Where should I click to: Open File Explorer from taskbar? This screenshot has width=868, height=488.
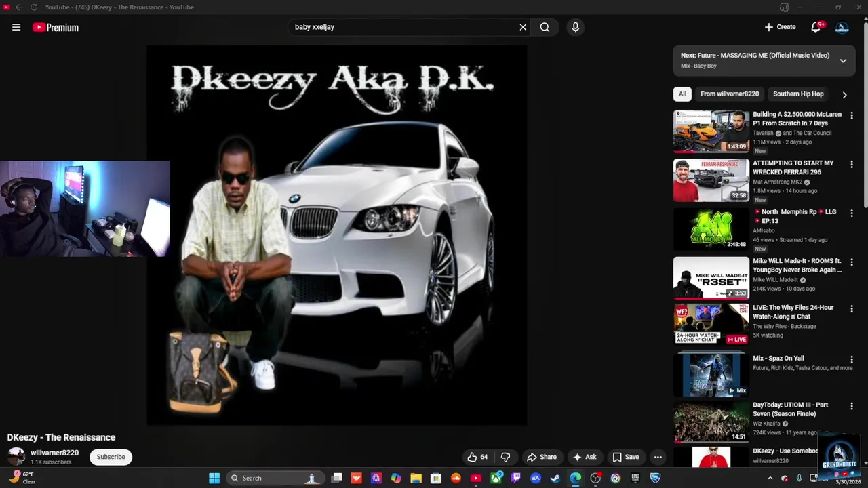pyautogui.click(x=416, y=479)
